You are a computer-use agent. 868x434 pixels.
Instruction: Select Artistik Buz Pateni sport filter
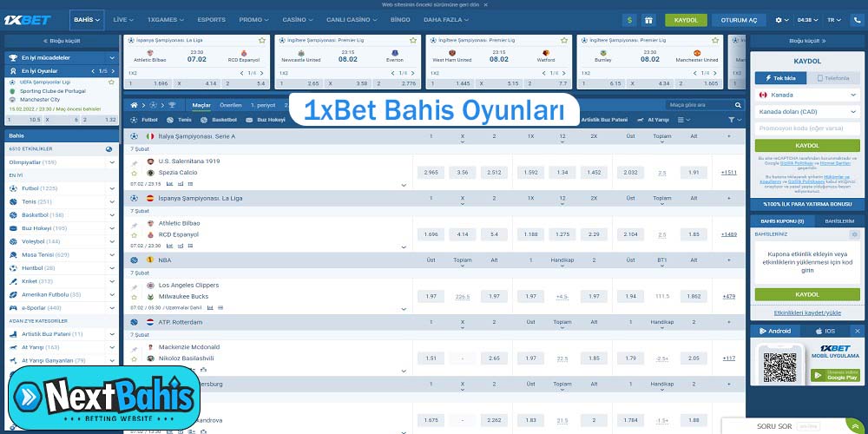point(604,120)
